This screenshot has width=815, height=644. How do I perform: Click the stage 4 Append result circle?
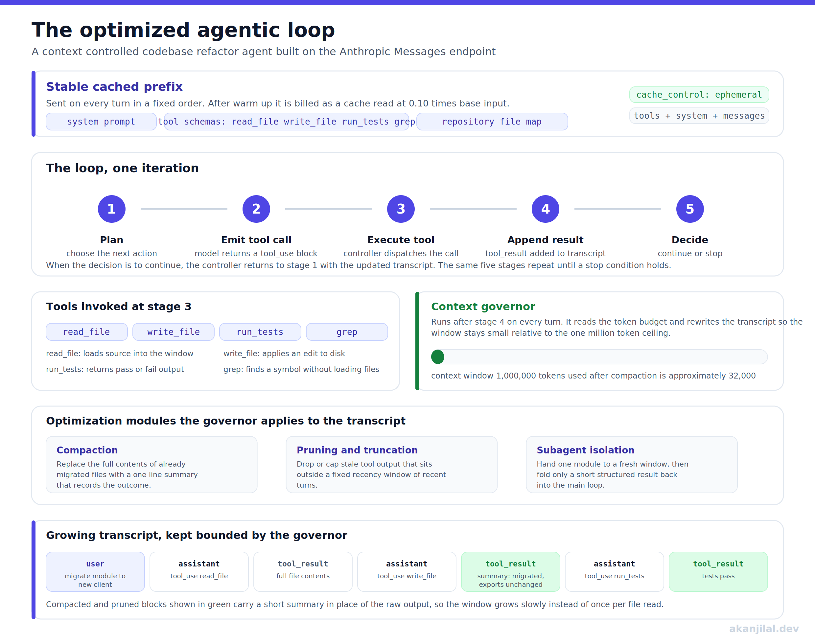545,209
